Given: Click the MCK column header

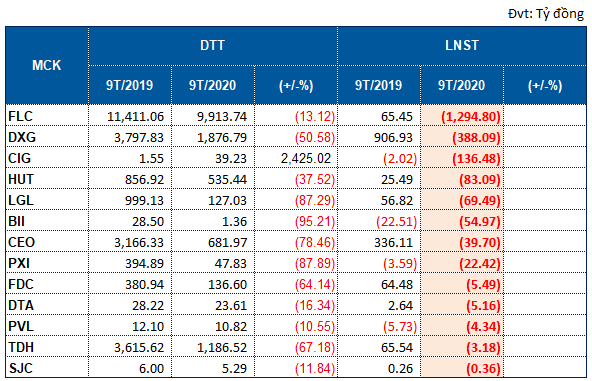Looking at the screenshot, I should click(47, 65).
